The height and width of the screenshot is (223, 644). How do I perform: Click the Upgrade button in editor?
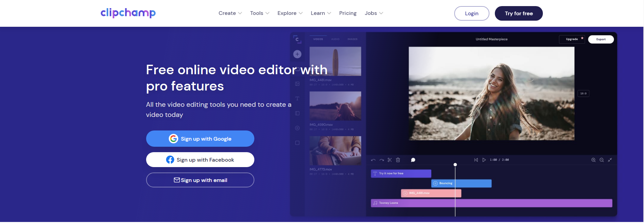pos(572,39)
